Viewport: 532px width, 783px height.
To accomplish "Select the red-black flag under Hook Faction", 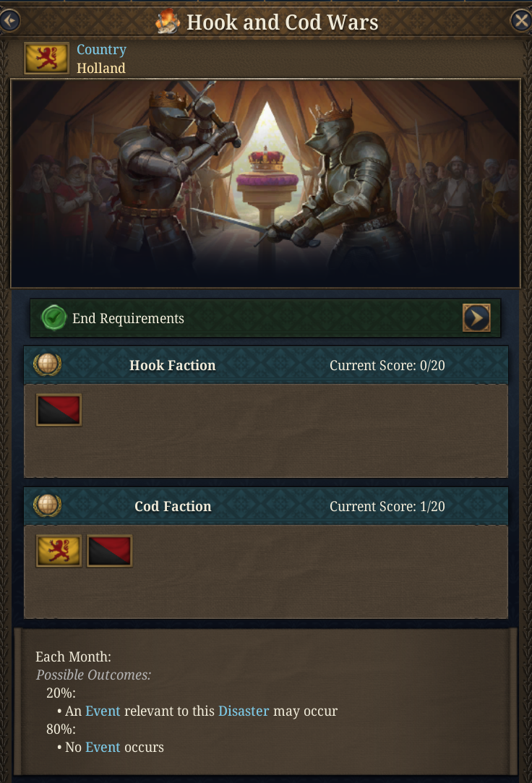I will click(x=58, y=409).
